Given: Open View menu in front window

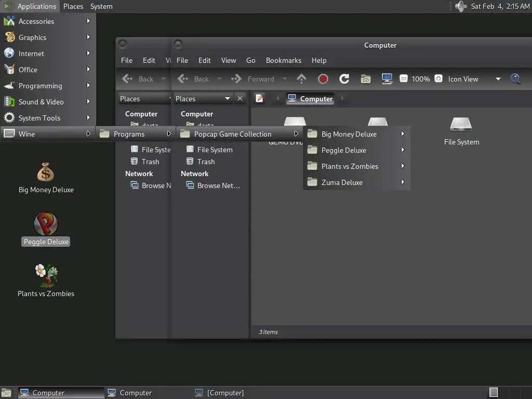Looking at the screenshot, I should coord(229,60).
